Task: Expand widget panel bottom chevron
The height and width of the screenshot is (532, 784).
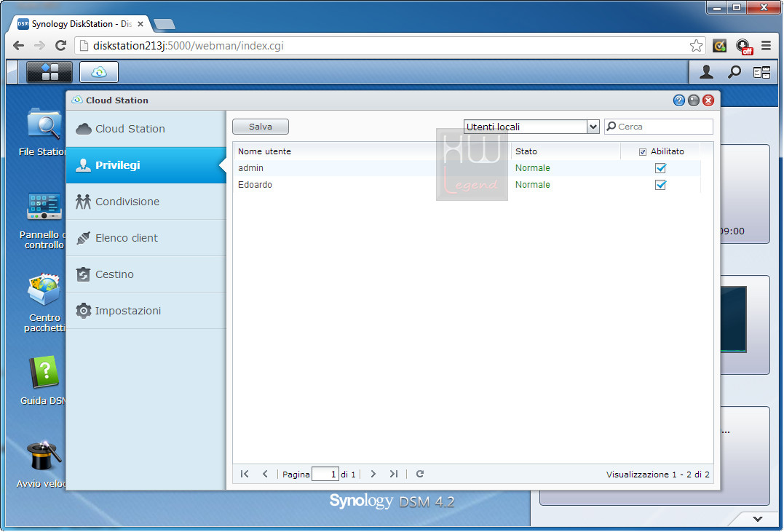Action: (758, 519)
